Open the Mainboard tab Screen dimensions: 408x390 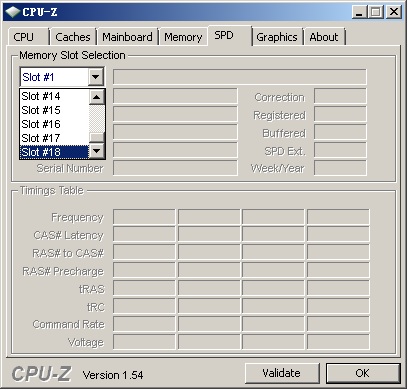(x=127, y=37)
